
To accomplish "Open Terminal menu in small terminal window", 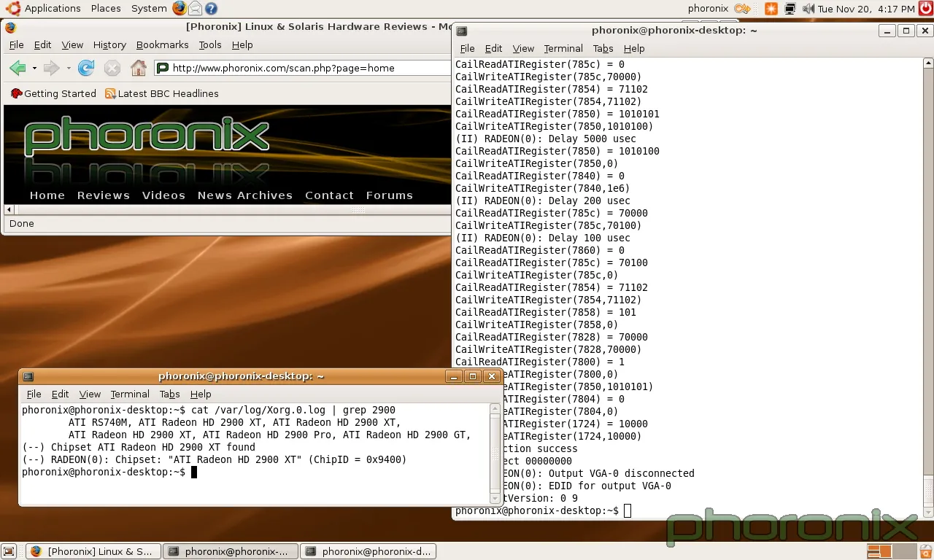I will tap(130, 394).
